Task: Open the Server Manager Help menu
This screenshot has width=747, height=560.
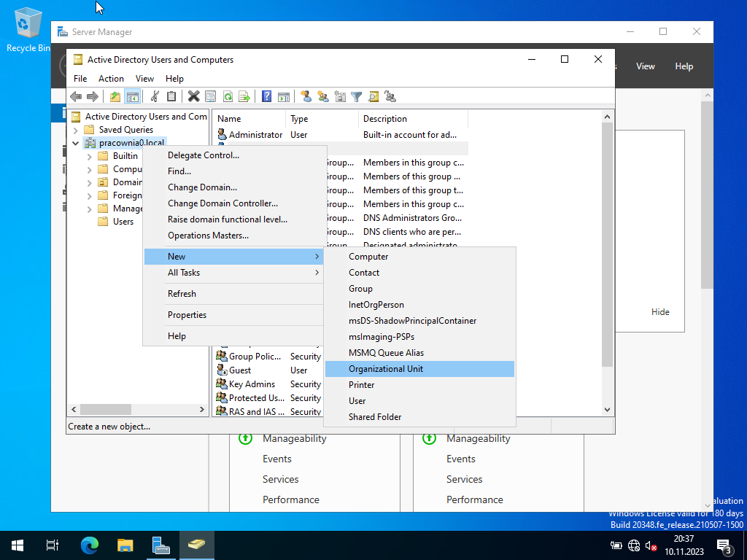Action: pyautogui.click(x=684, y=66)
